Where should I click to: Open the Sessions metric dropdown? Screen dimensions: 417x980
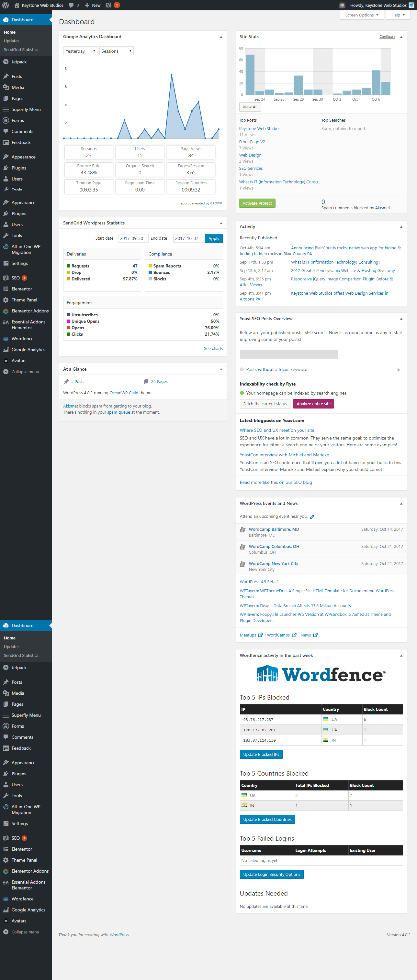click(x=117, y=51)
